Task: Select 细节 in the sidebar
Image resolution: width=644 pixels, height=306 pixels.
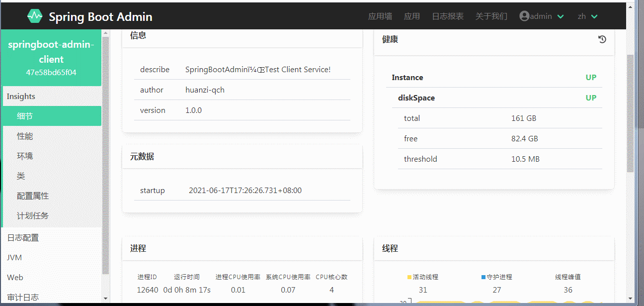Action: click(51, 116)
